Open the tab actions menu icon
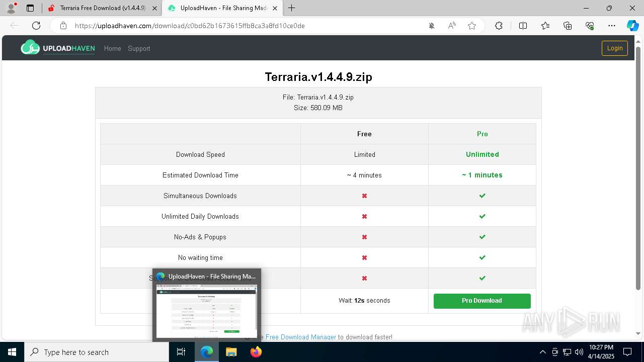Viewport: 644px width, 362px height. pos(30,8)
